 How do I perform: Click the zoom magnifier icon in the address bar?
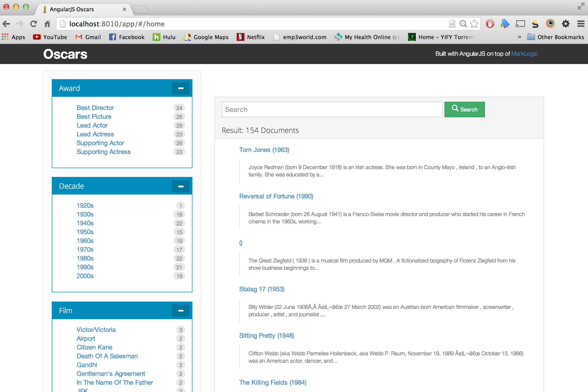coord(463,24)
